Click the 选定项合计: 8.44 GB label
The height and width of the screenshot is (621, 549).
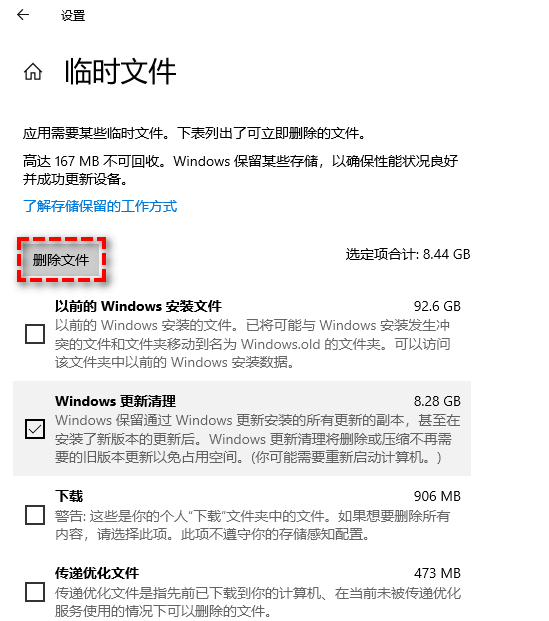[x=408, y=254]
